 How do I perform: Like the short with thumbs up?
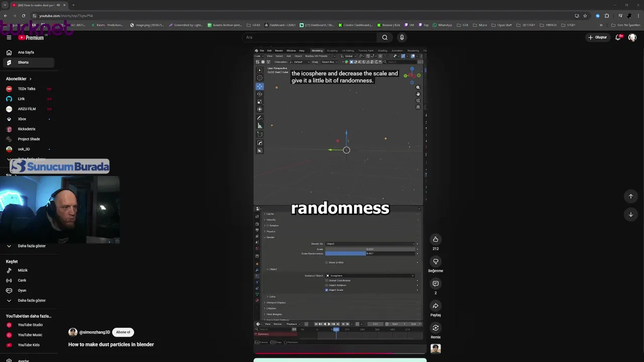436,239
